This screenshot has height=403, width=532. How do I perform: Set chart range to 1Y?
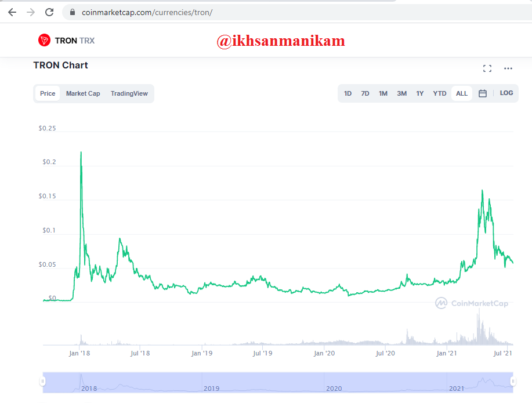[x=420, y=93]
